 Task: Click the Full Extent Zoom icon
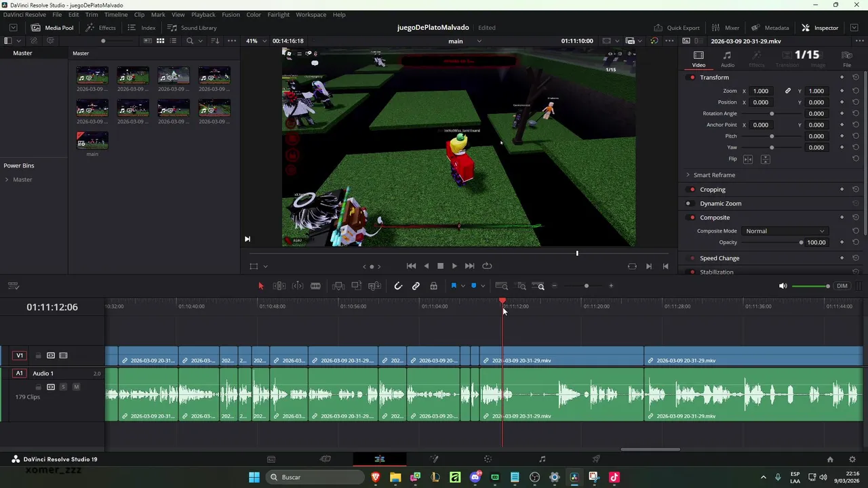click(x=502, y=286)
